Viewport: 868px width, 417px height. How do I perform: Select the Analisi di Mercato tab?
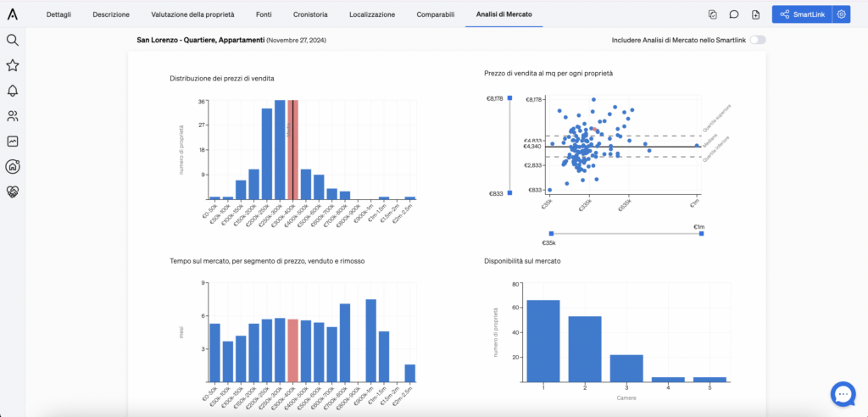pos(504,14)
